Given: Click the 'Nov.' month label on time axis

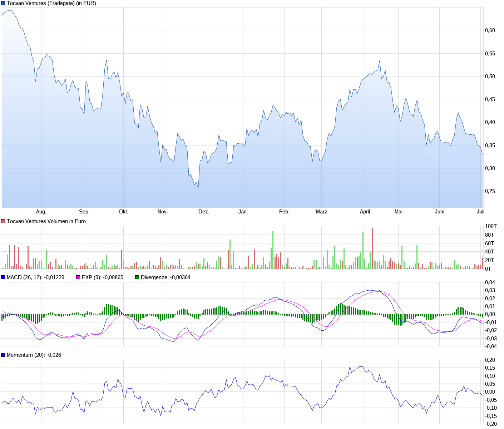Looking at the screenshot, I should point(163,212).
